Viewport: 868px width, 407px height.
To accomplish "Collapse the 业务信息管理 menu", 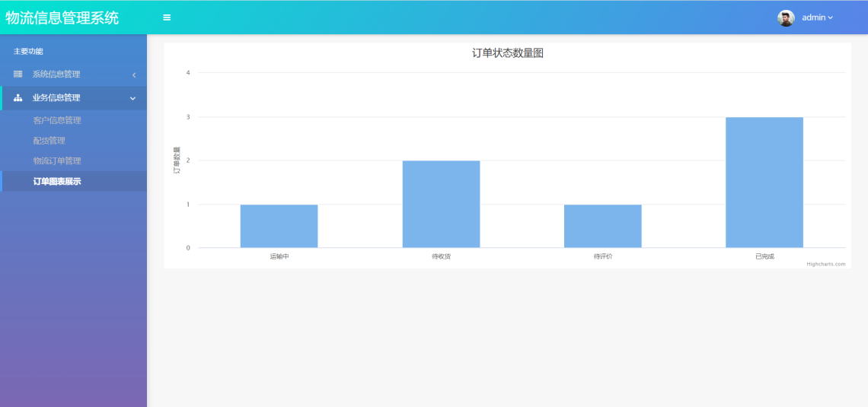I will coord(74,98).
